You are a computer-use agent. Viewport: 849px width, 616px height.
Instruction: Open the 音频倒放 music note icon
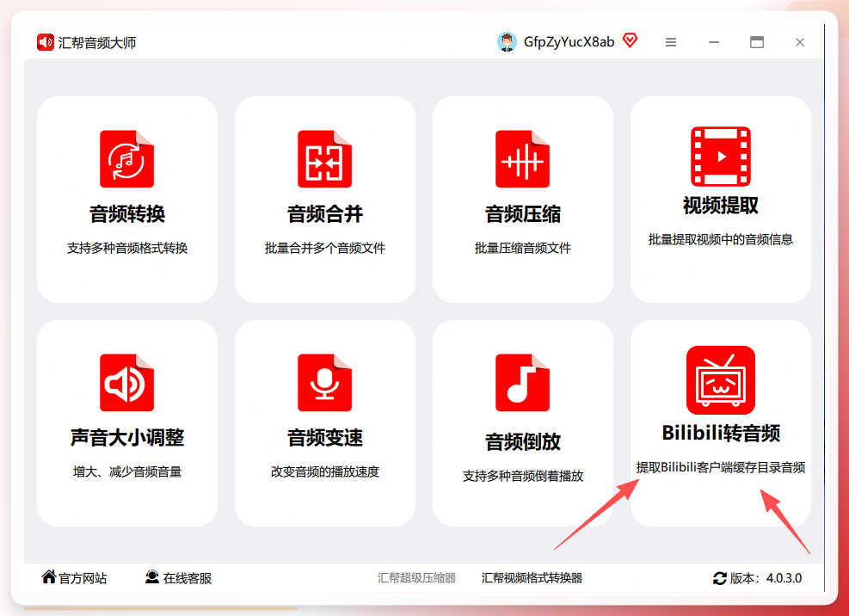tap(522, 383)
